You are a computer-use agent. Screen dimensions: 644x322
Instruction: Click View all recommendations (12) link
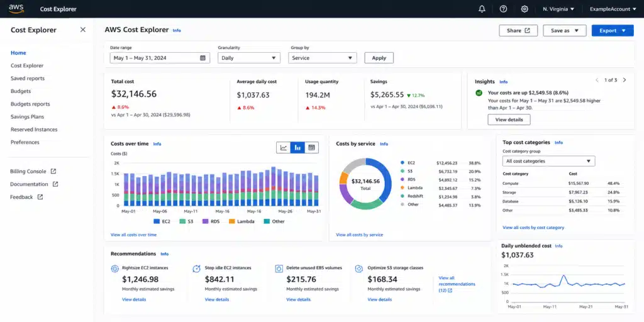pos(457,284)
